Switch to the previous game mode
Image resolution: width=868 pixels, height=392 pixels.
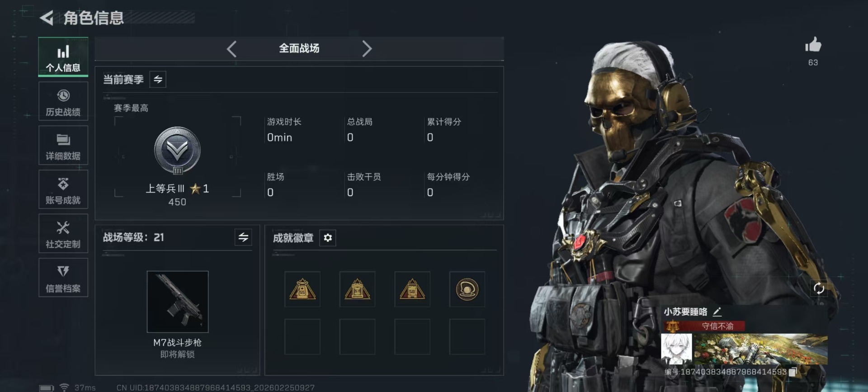pos(232,49)
